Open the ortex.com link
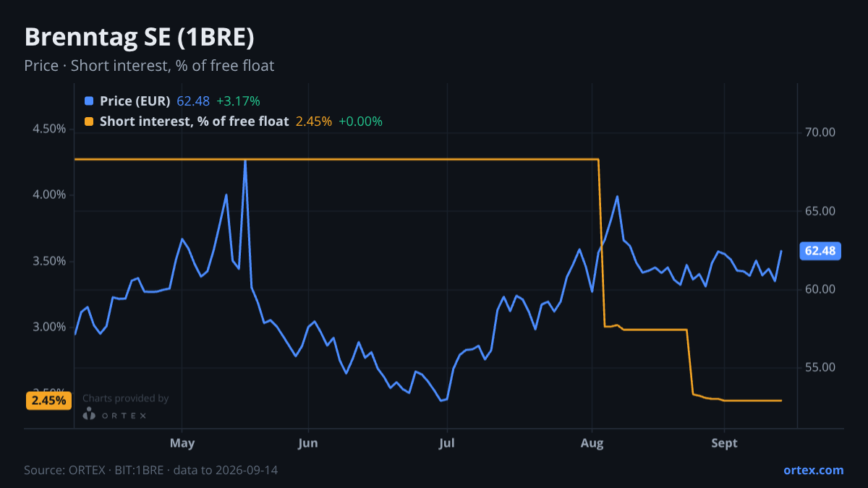The height and width of the screenshot is (488, 868). pos(813,470)
